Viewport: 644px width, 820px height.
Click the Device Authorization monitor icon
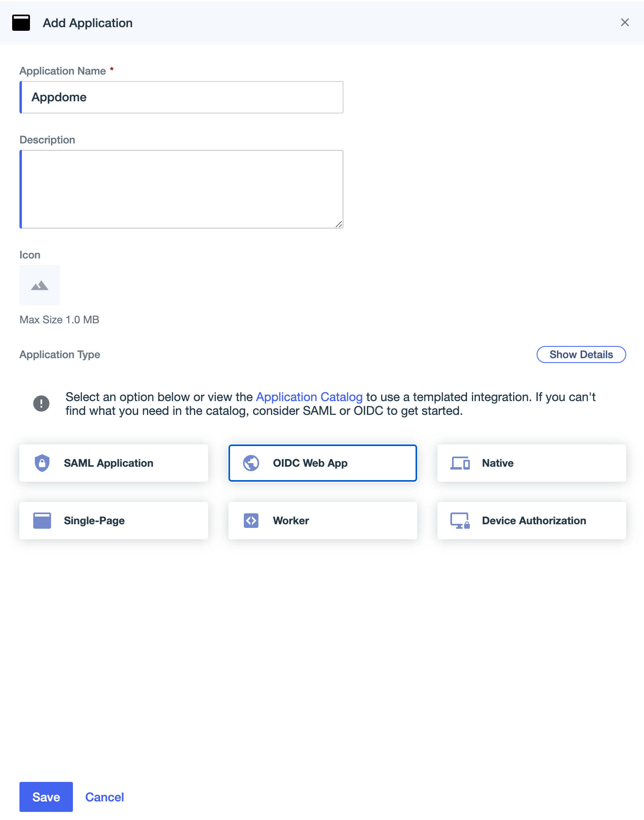tap(461, 521)
